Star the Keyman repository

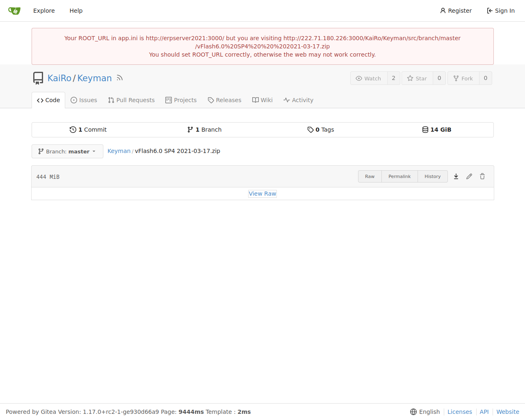(x=417, y=78)
